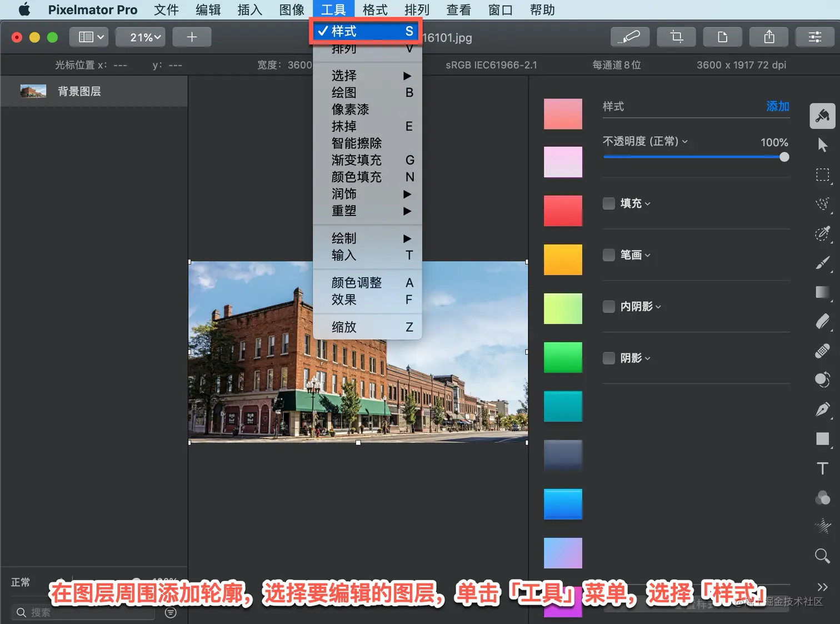Click the marker pen toolbar button
The width and height of the screenshot is (840, 624).
[x=629, y=37]
